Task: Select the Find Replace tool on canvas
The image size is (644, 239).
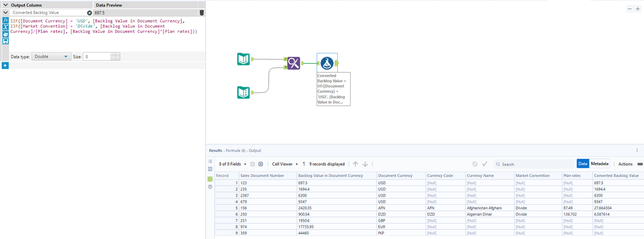Action: (294, 63)
